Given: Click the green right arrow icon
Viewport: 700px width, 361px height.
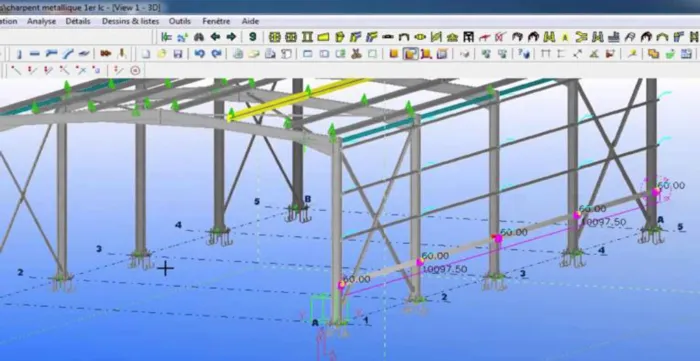Looking at the screenshot, I should coord(231,37).
